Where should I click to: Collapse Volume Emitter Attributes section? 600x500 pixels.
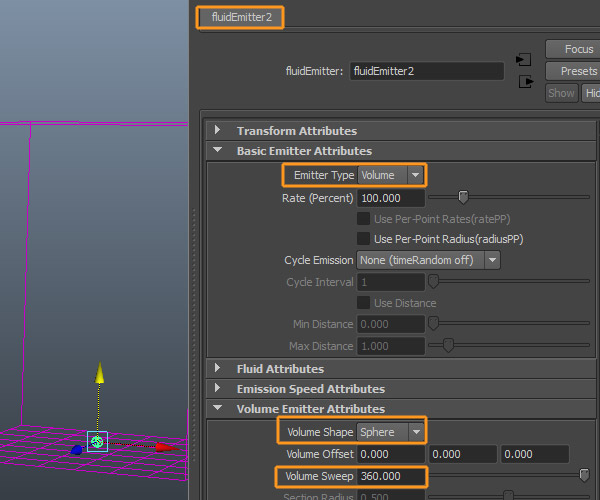tap(217, 408)
